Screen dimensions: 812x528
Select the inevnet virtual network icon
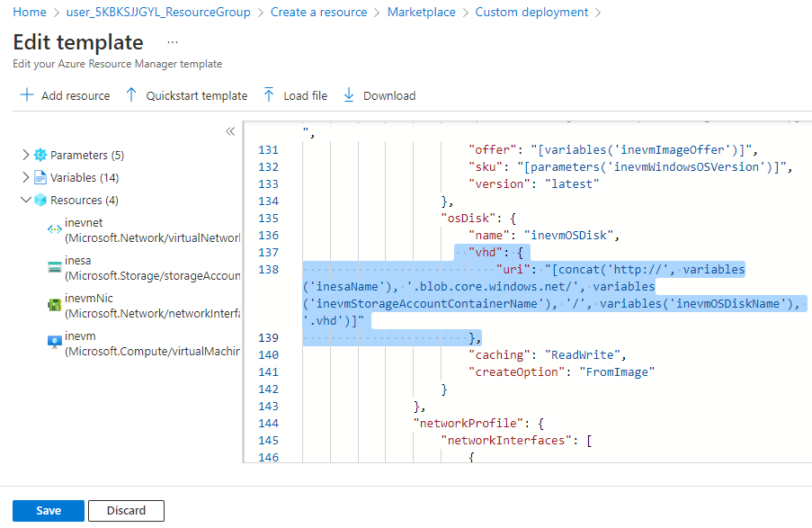click(x=54, y=230)
